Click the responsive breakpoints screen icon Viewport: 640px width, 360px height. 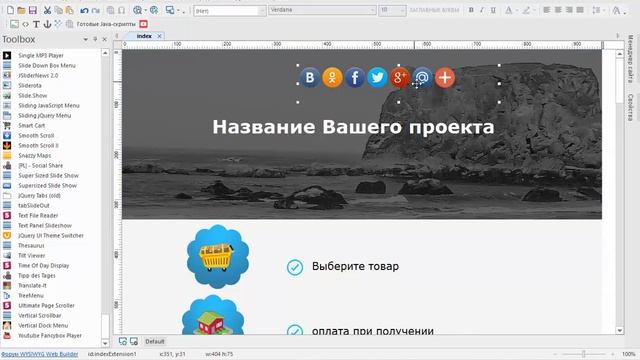pyautogui.click(x=170, y=10)
